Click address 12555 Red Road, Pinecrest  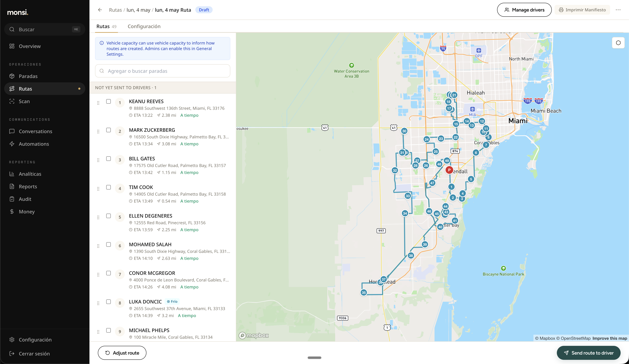169,223
